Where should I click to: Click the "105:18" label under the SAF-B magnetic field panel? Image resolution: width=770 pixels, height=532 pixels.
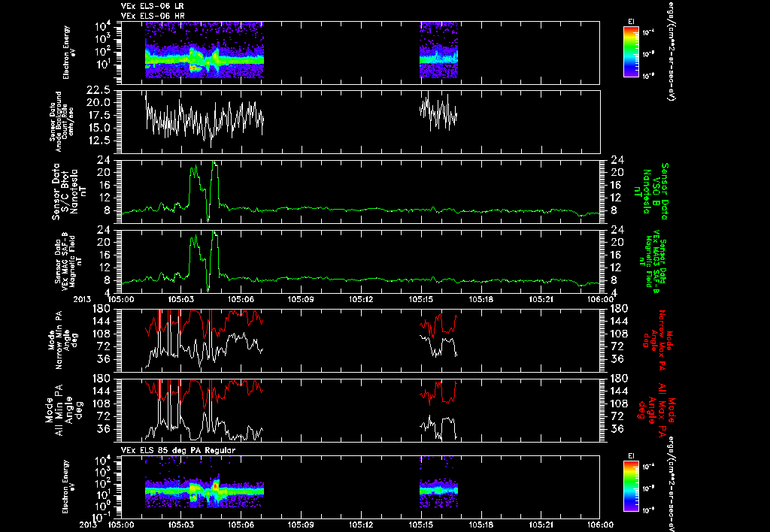480,299
